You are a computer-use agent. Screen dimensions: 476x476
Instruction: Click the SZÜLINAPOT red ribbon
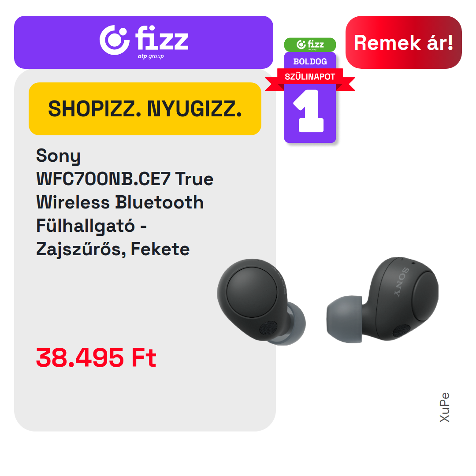pyautogui.click(x=310, y=77)
